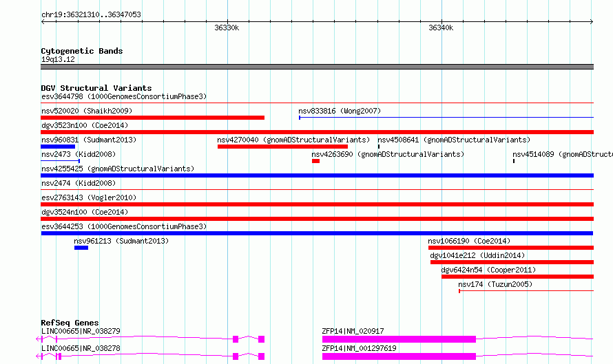Click the blue esv3644253 variant bar
Viewport: 613px width, 364px height.
click(x=317, y=233)
